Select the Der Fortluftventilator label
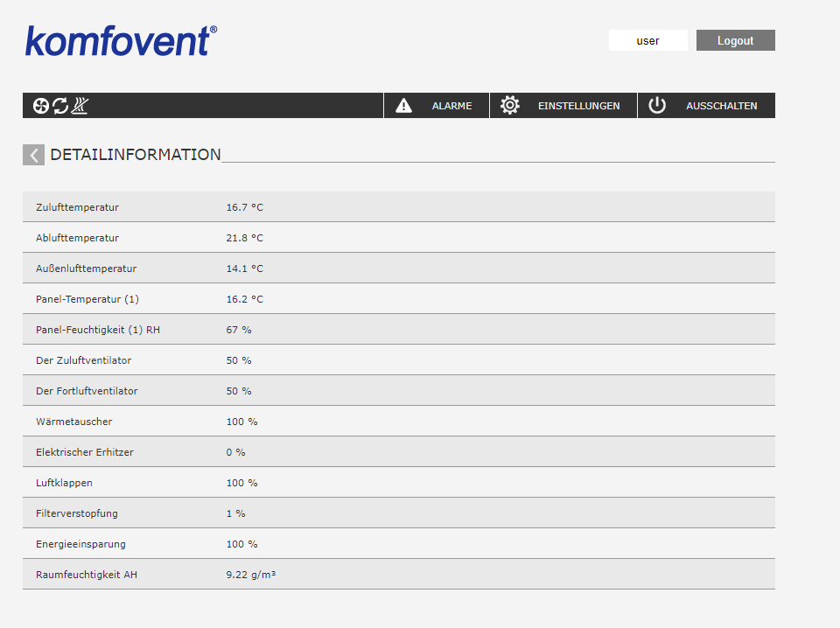This screenshot has width=840, height=628. [x=87, y=391]
